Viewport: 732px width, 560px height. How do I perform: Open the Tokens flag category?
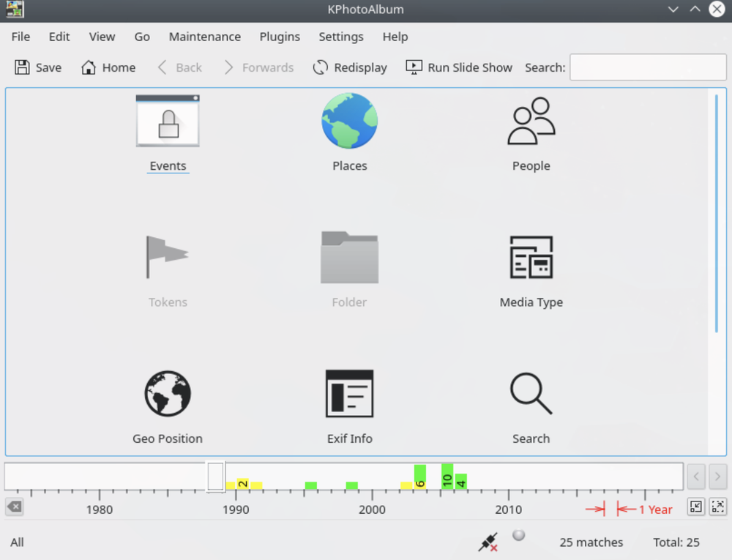pos(168,271)
